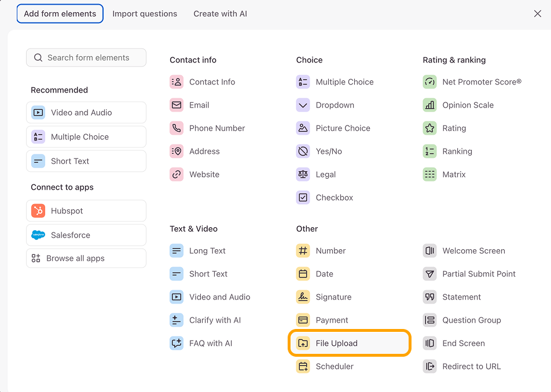Viewport: 551px width, 392px height.
Task: Open the Create with AI tab
Action: click(221, 14)
